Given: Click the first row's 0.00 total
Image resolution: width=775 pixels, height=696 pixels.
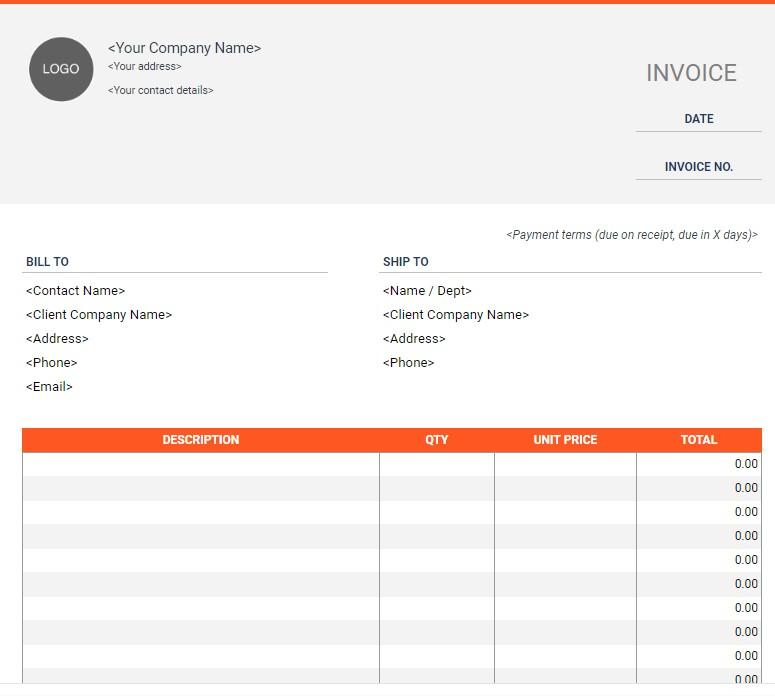Looking at the screenshot, I should click(746, 464).
